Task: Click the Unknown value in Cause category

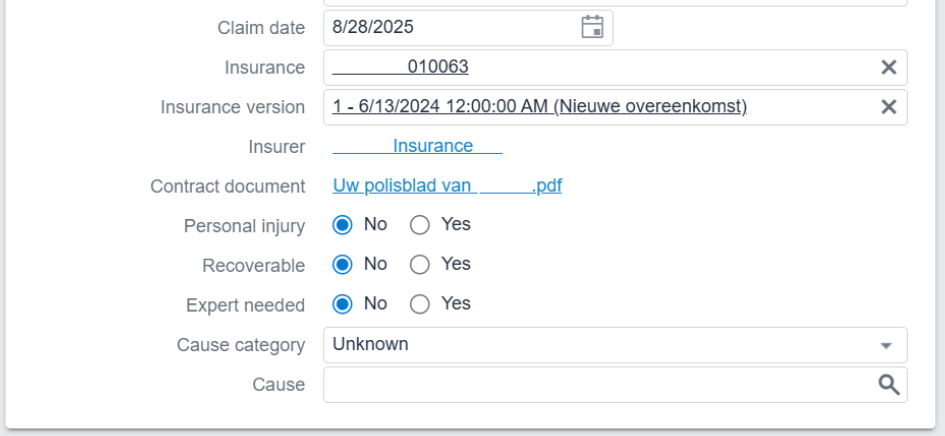Action: [x=371, y=344]
